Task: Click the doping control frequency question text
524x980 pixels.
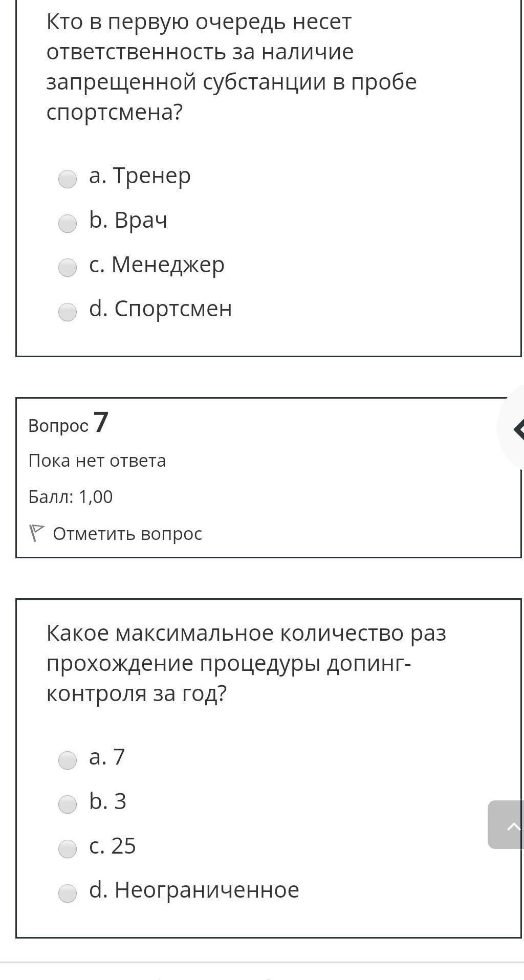Action: coord(247,663)
